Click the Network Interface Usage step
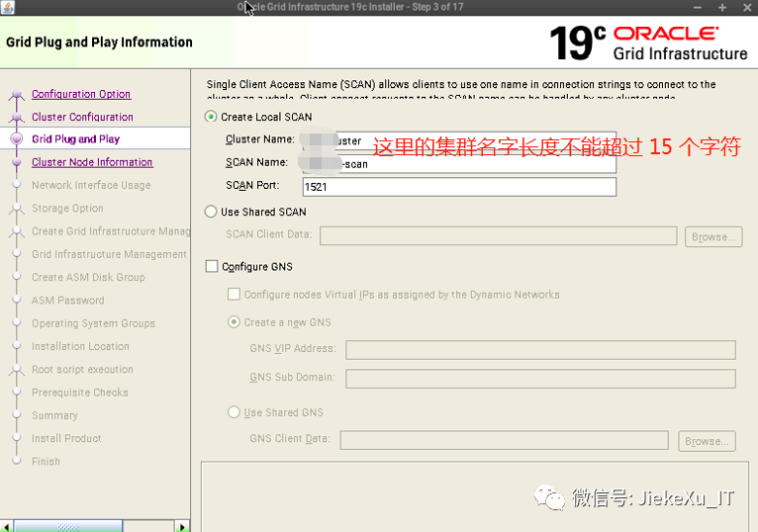This screenshot has width=758, height=532. (x=91, y=185)
